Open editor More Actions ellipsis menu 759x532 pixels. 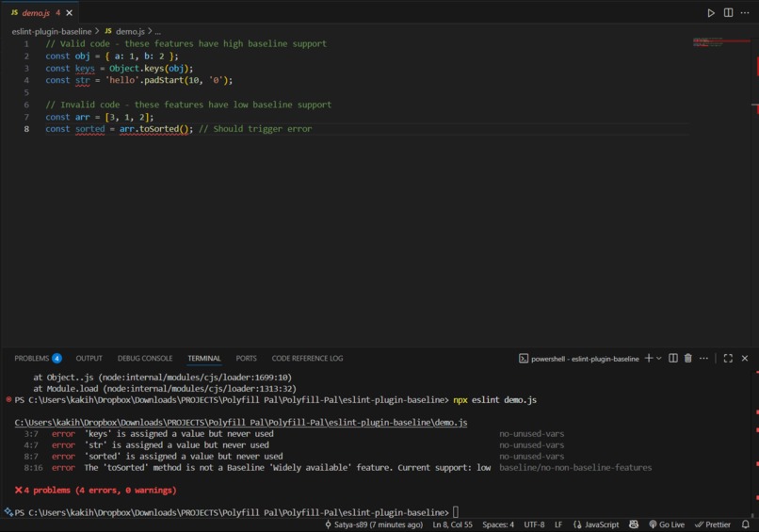pos(745,12)
